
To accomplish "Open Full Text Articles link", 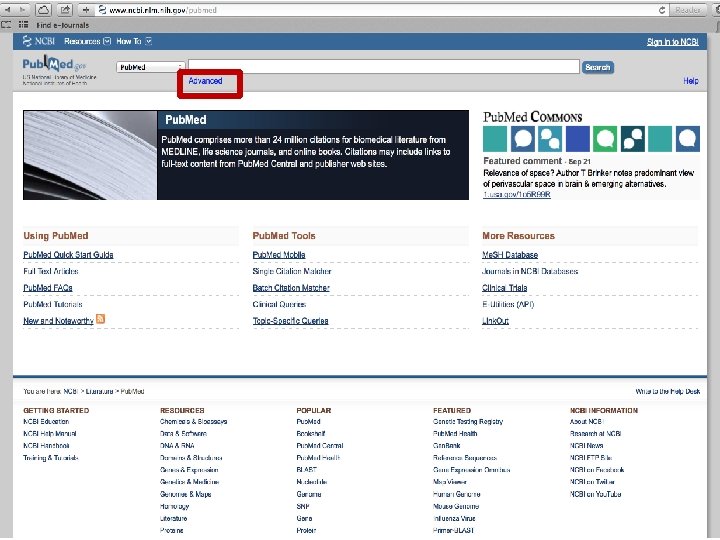I will click(51, 271).
